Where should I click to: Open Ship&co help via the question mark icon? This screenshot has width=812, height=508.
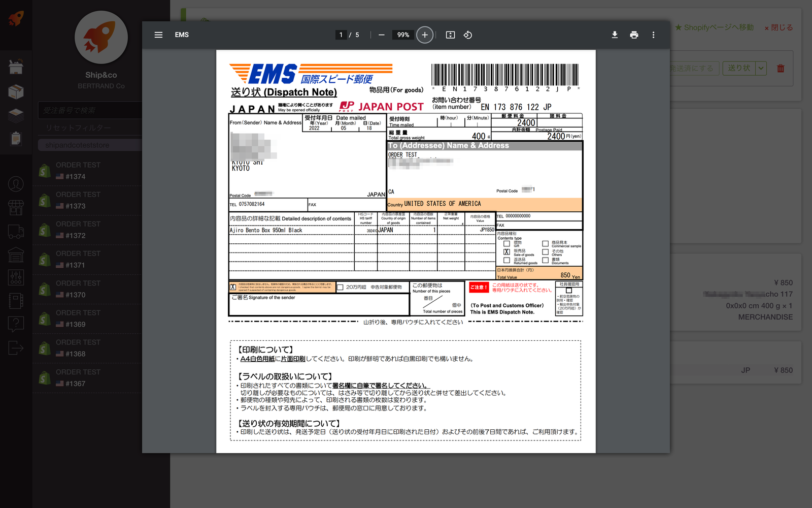click(x=16, y=324)
